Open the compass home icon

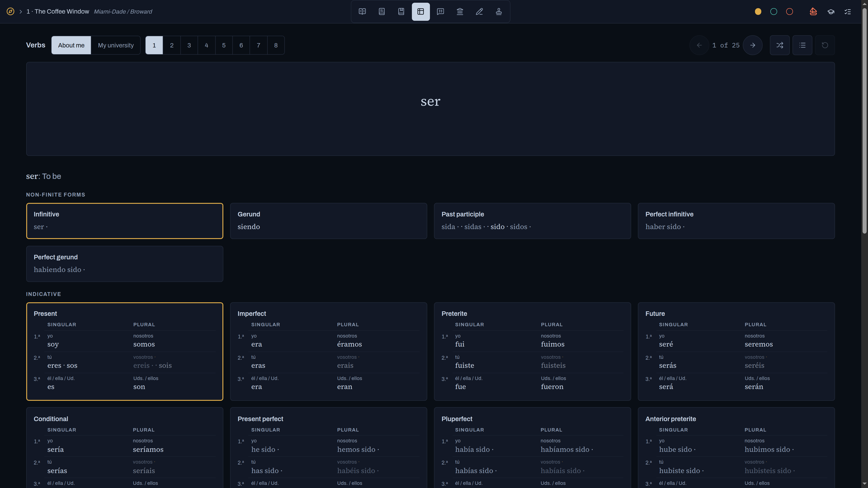pos(10,12)
